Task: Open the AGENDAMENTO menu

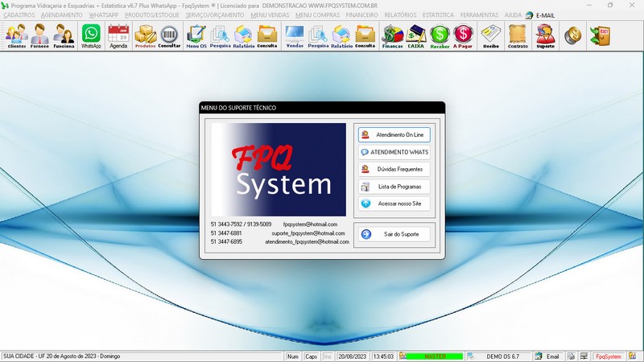Action: pos(62,15)
